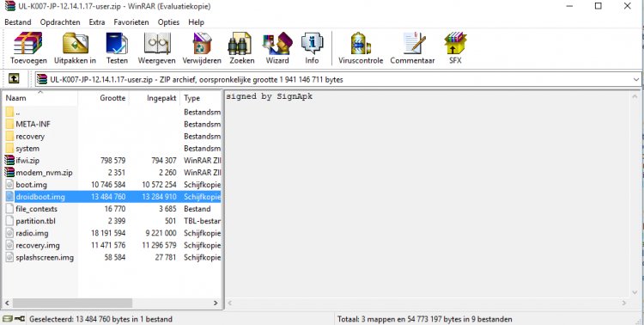
Task: Open the Zoeken binoculars tool
Action: point(241,48)
